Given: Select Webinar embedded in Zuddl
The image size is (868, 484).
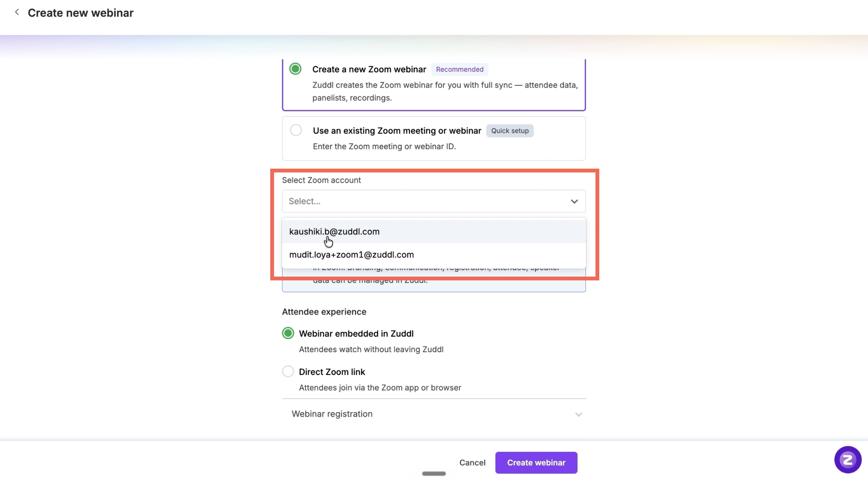Looking at the screenshot, I should coord(288,333).
